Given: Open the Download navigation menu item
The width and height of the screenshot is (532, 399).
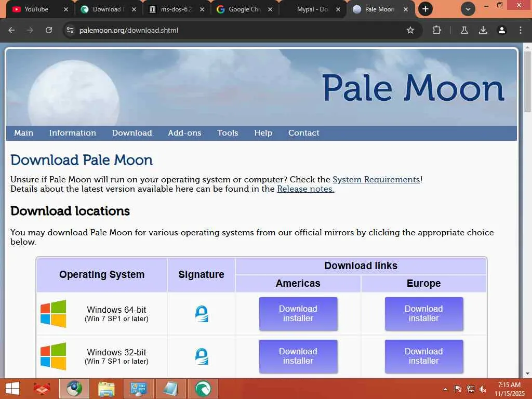Looking at the screenshot, I should click(132, 133).
